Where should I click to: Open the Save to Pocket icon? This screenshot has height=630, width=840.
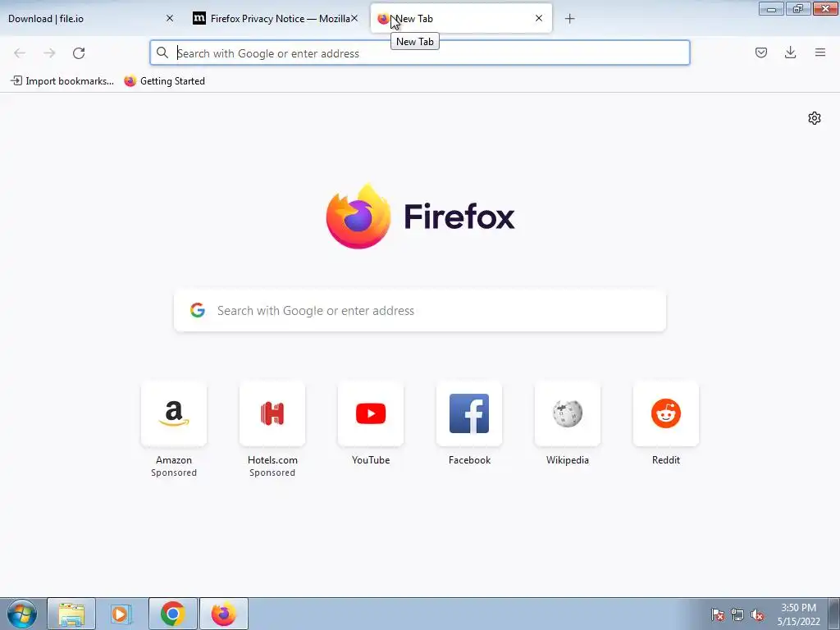coord(761,52)
